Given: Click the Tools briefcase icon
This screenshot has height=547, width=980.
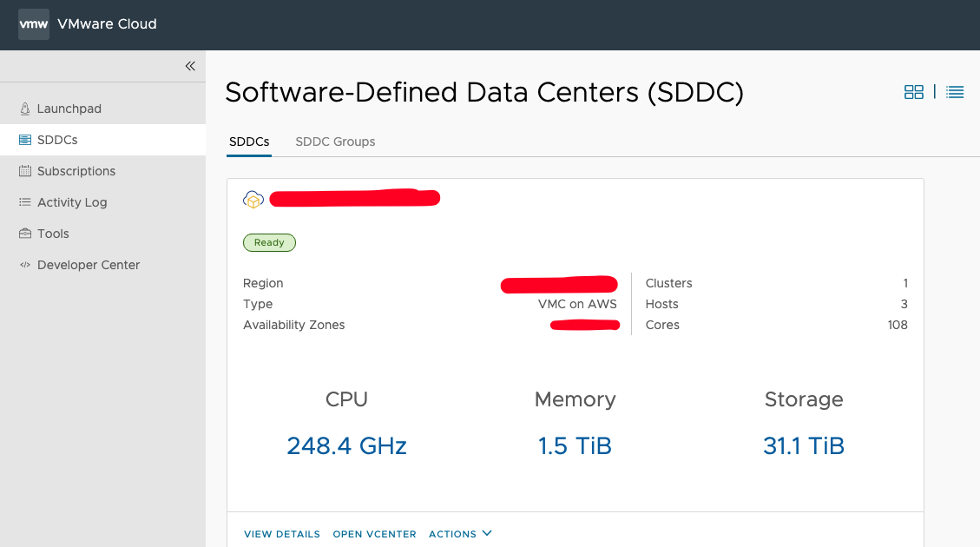Looking at the screenshot, I should tap(25, 234).
